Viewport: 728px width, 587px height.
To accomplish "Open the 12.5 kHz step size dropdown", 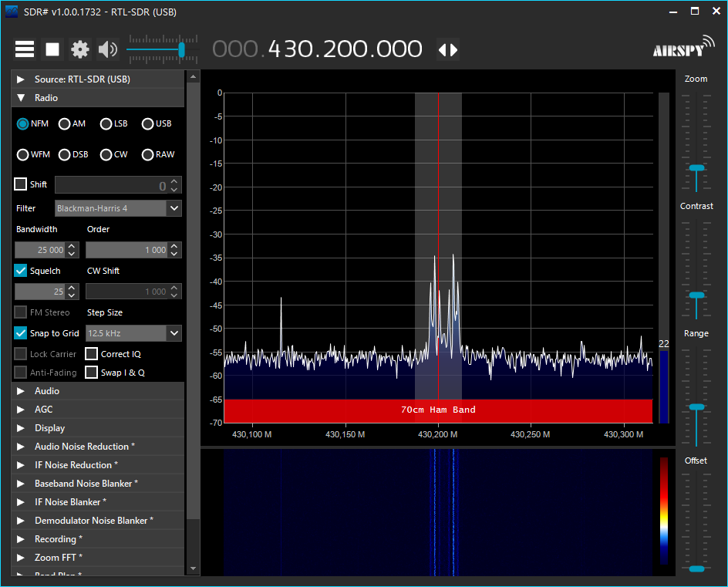I will coord(174,333).
